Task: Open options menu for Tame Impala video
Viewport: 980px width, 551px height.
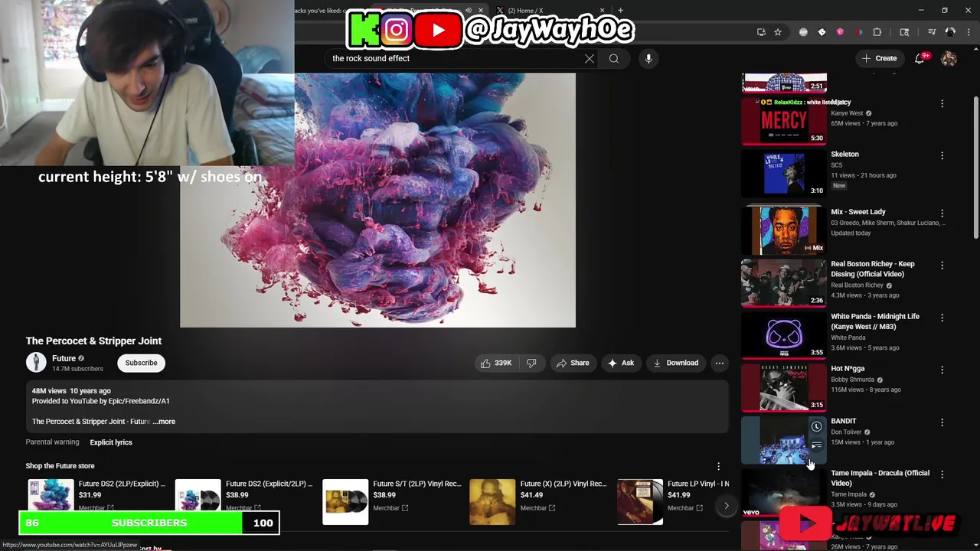Action: click(x=942, y=474)
